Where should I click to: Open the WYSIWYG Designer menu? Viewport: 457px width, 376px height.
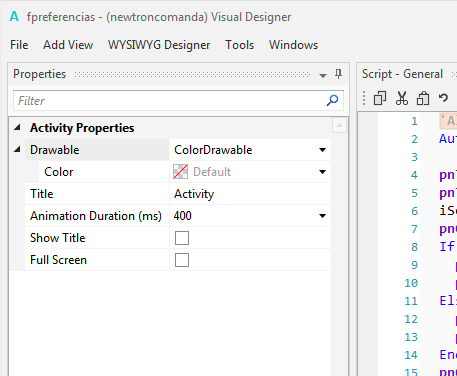click(159, 45)
